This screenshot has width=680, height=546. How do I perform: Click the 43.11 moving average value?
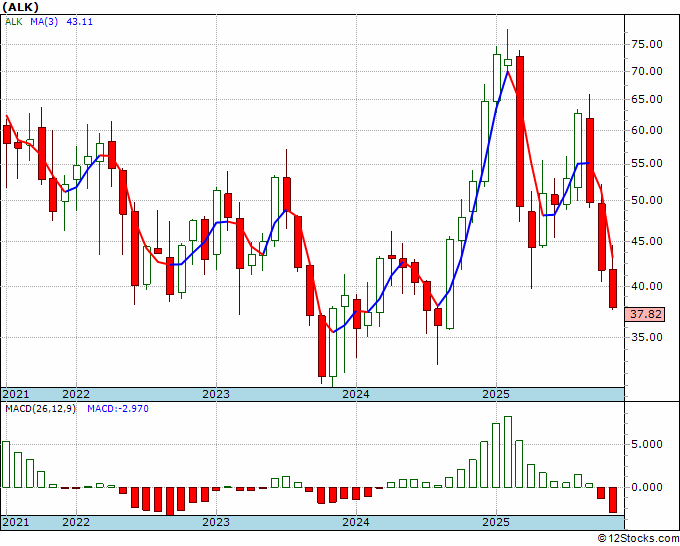[x=79, y=22]
